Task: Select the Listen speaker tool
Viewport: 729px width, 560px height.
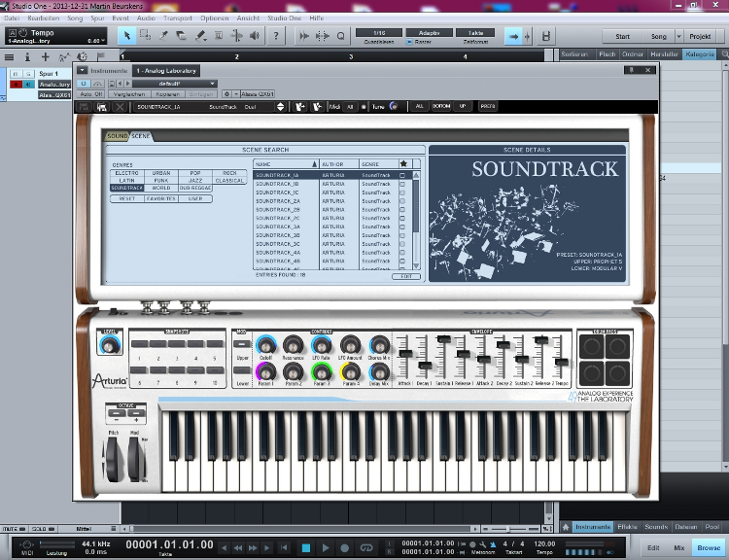Action: click(x=255, y=36)
